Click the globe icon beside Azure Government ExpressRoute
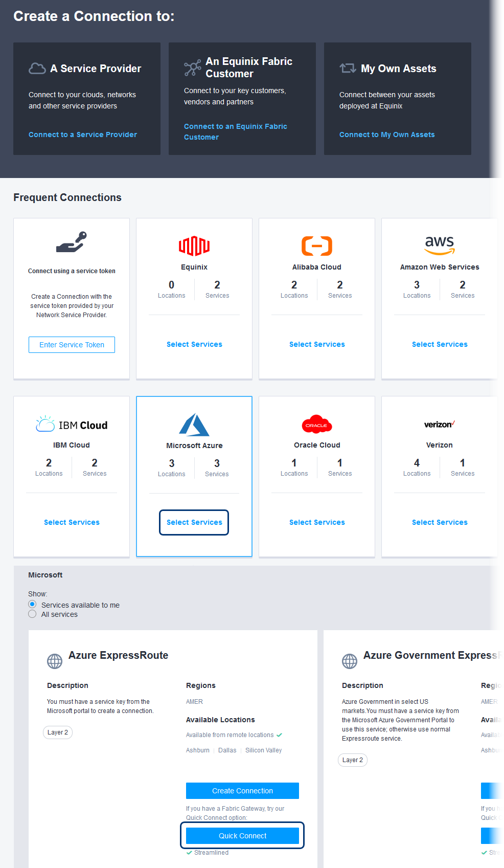 tap(350, 661)
